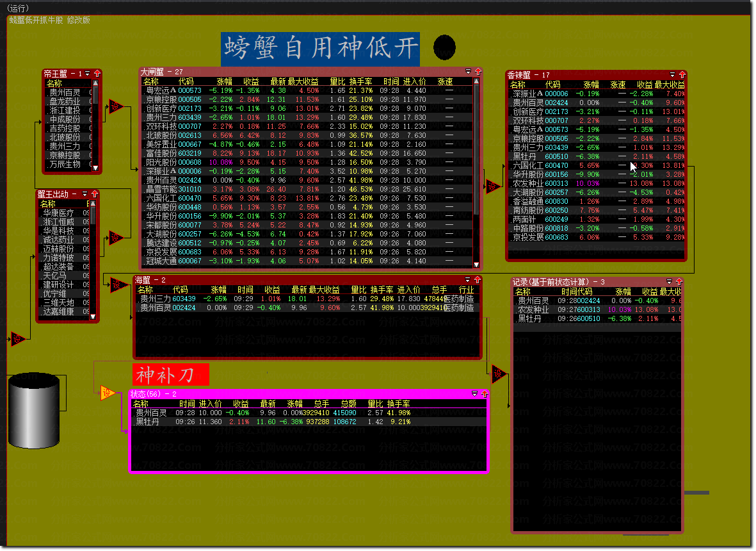Select 农发种业 row in 香辣蟹 table

(597, 183)
